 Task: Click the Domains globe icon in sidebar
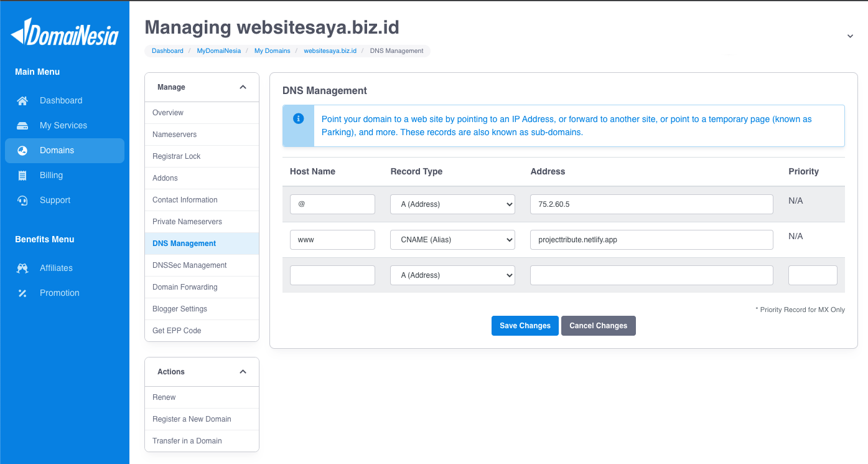coord(22,150)
